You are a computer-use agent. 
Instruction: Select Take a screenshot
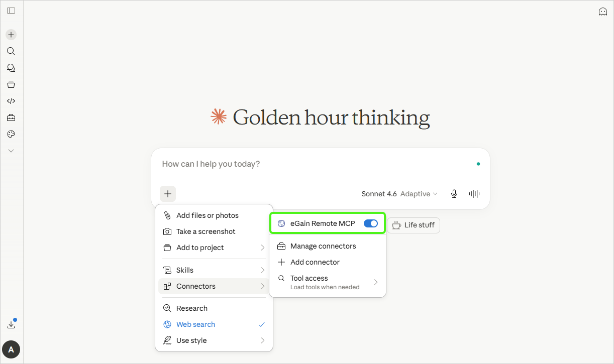point(214,231)
